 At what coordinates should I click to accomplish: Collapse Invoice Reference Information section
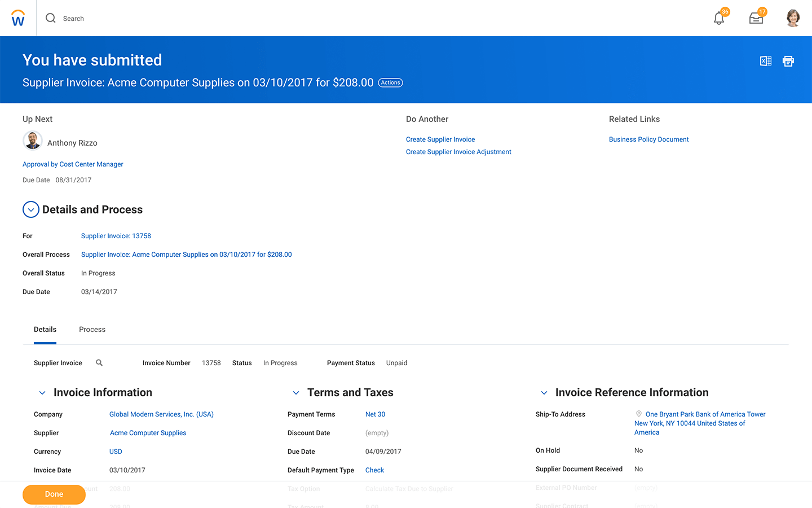544,393
